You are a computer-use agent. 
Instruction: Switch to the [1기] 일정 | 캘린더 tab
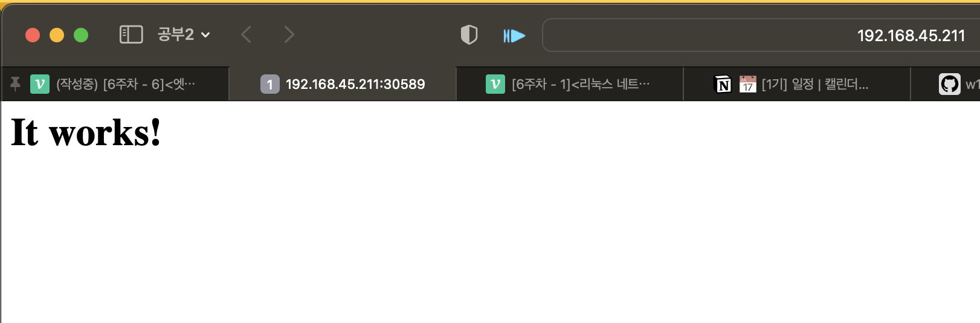click(797, 84)
